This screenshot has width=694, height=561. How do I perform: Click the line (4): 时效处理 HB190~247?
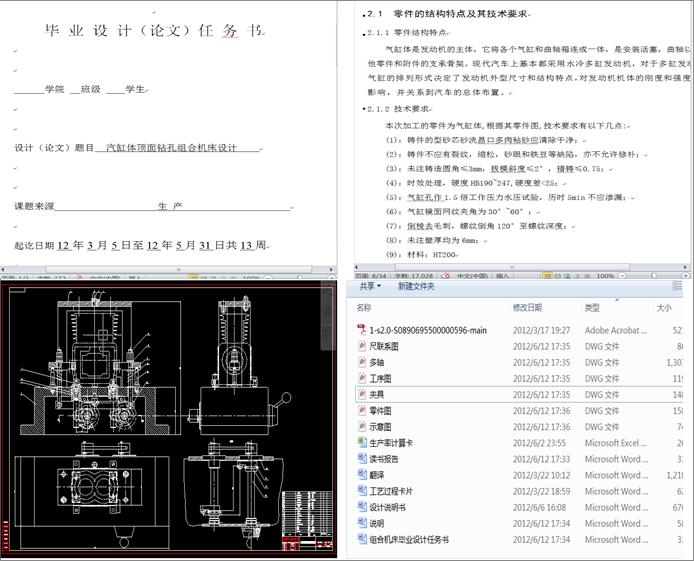(x=475, y=183)
